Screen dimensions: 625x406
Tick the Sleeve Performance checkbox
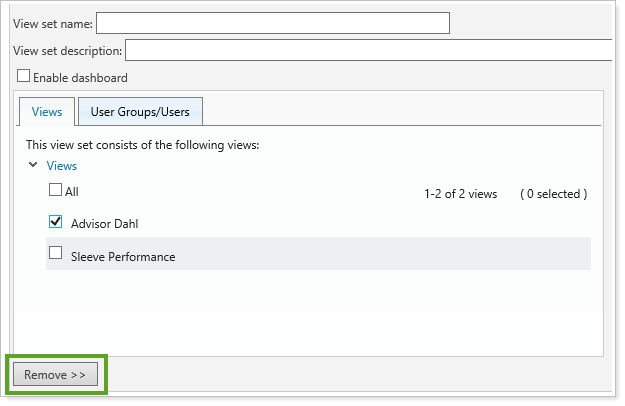(56, 254)
